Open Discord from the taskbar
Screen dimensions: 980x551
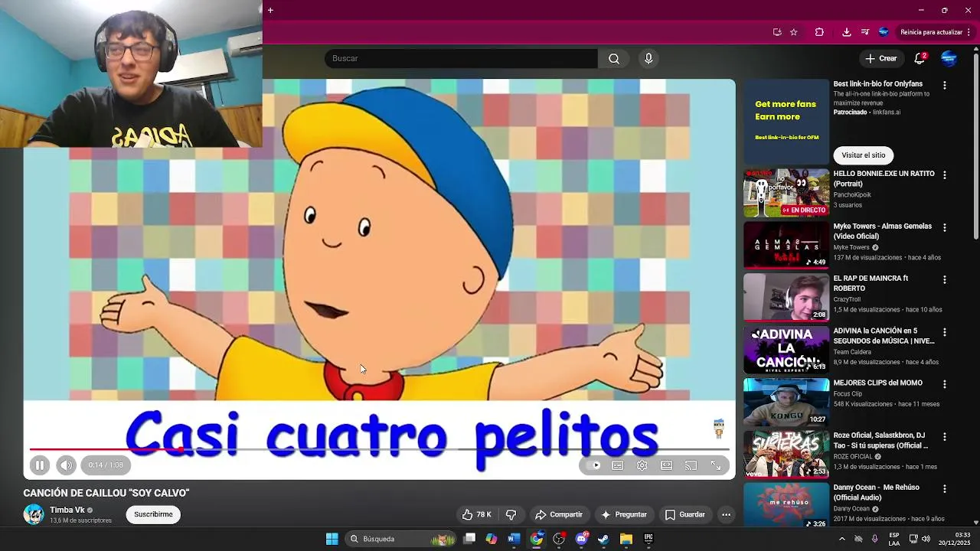pos(581,539)
